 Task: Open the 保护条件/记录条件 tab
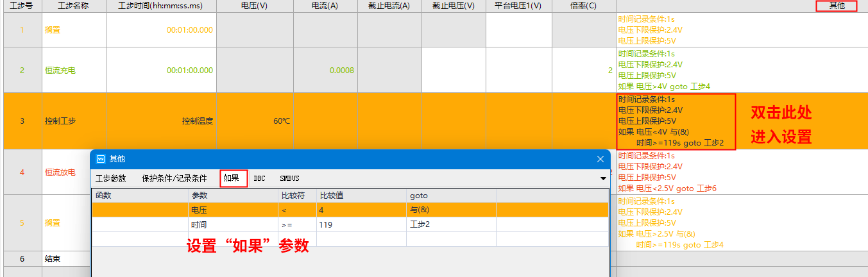174,178
